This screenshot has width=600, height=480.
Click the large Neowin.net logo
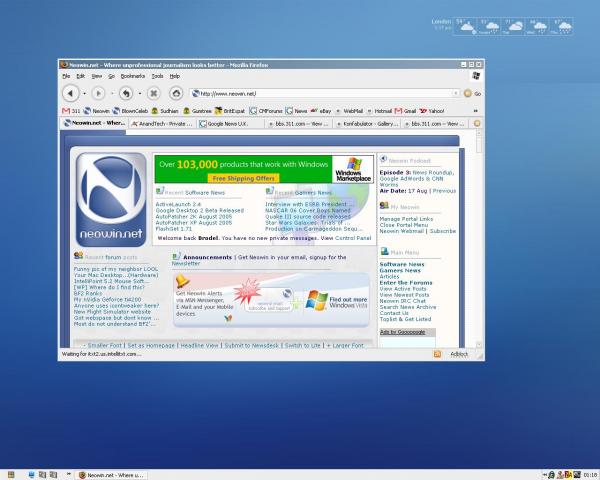click(x=111, y=199)
